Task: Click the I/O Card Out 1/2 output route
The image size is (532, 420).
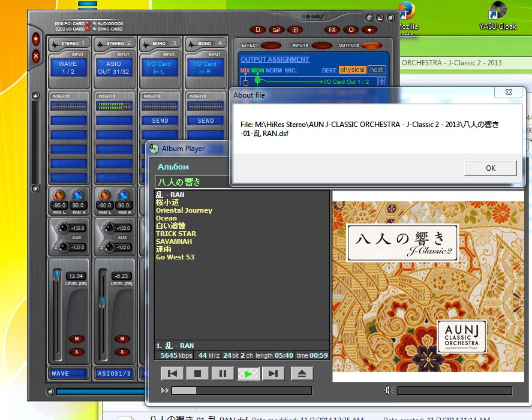Action: click(345, 81)
